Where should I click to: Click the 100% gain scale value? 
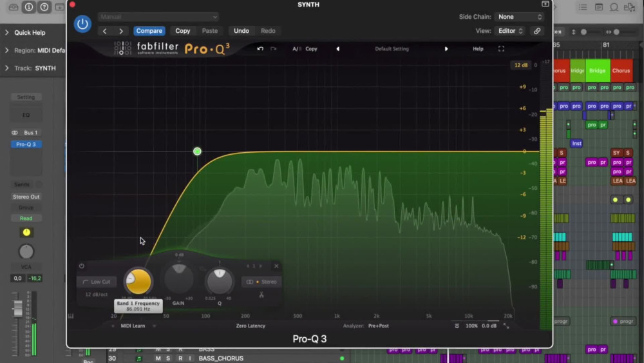coord(471,326)
